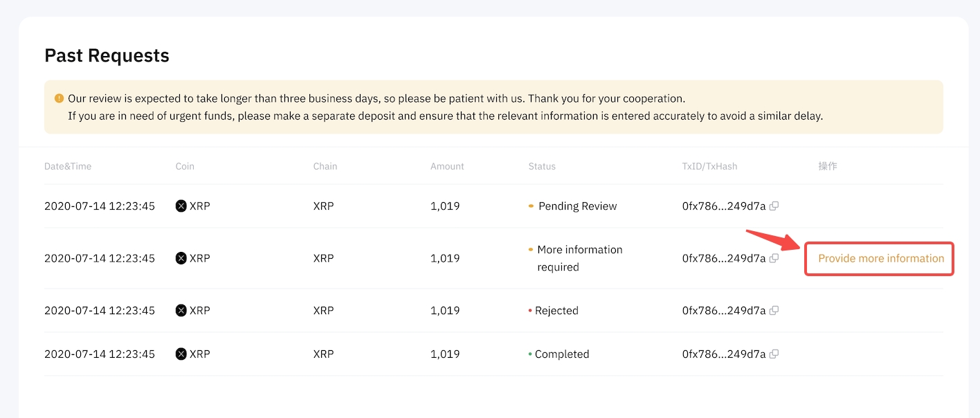Click the Coin column header
The width and height of the screenshot is (980, 418).
point(185,166)
